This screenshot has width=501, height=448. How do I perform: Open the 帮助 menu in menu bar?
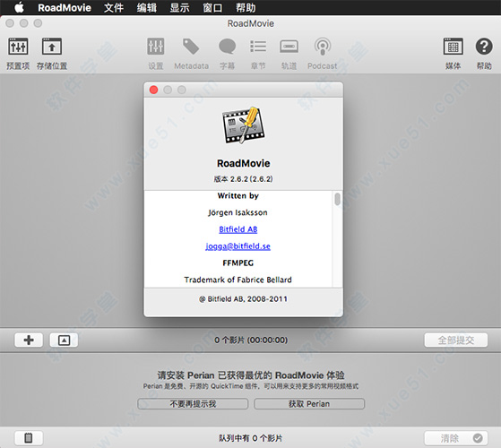pyautogui.click(x=246, y=7)
